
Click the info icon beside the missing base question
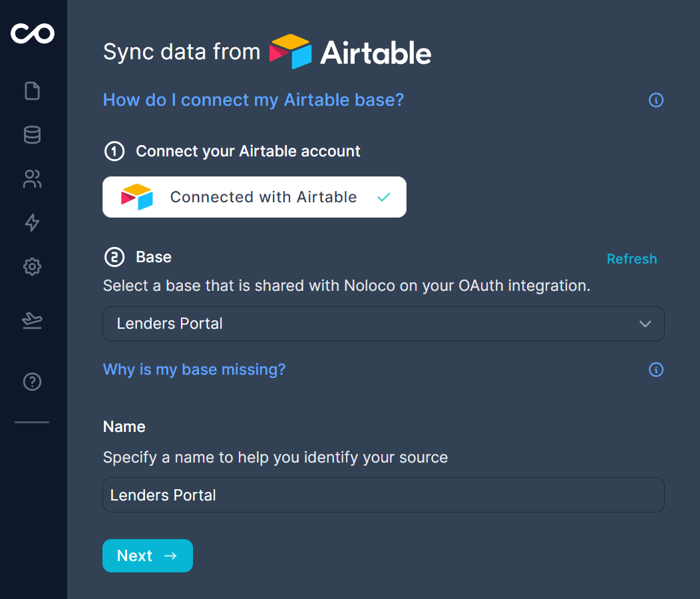(x=656, y=369)
